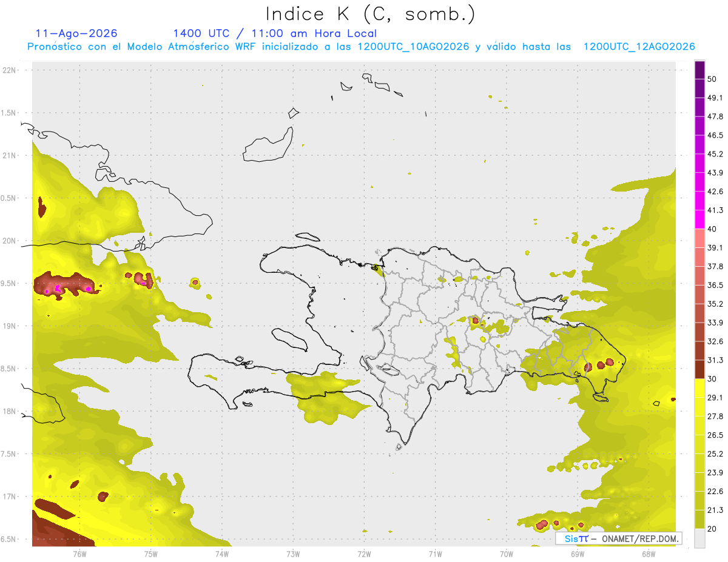Click the '35.2' value on color scale
The width and height of the screenshot is (728, 562).
coord(715,304)
